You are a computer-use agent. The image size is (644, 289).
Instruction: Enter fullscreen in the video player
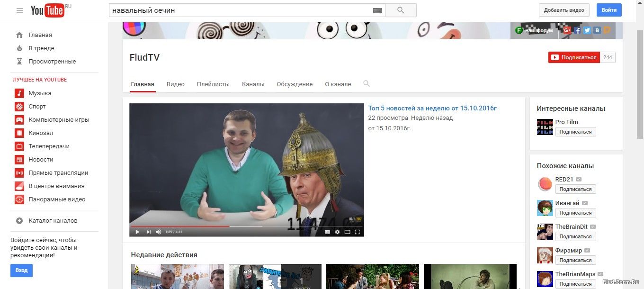tap(358, 232)
